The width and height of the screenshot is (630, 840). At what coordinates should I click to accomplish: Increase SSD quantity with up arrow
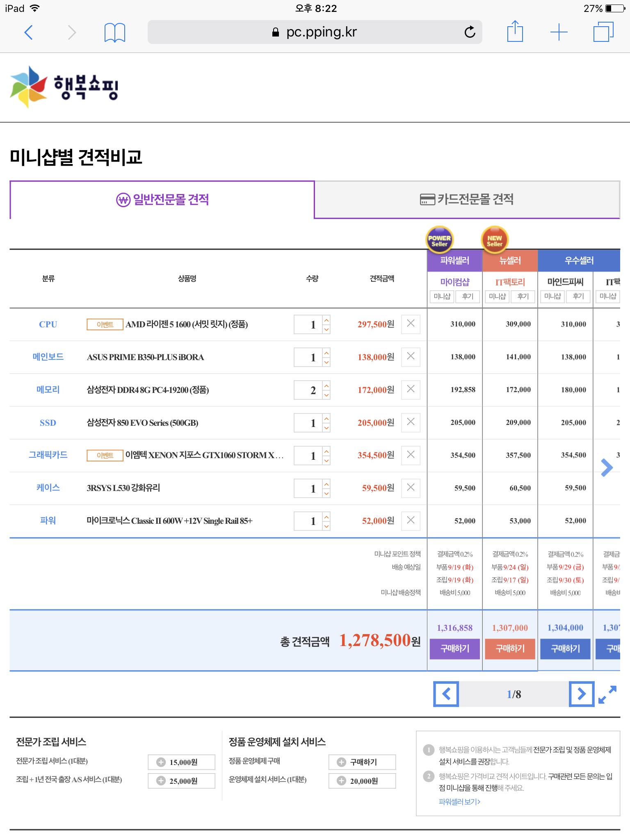pyautogui.click(x=326, y=418)
